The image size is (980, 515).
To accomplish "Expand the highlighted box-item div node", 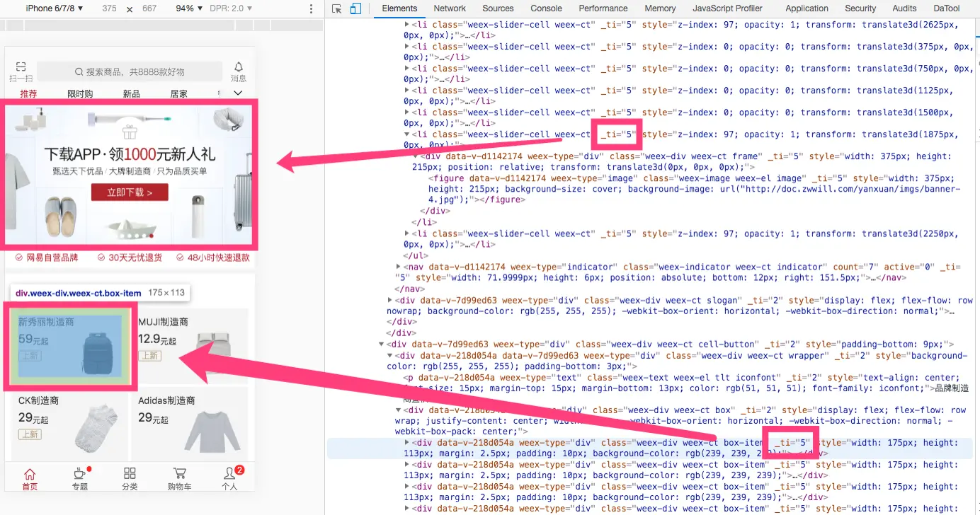I will [x=407, y=443].
